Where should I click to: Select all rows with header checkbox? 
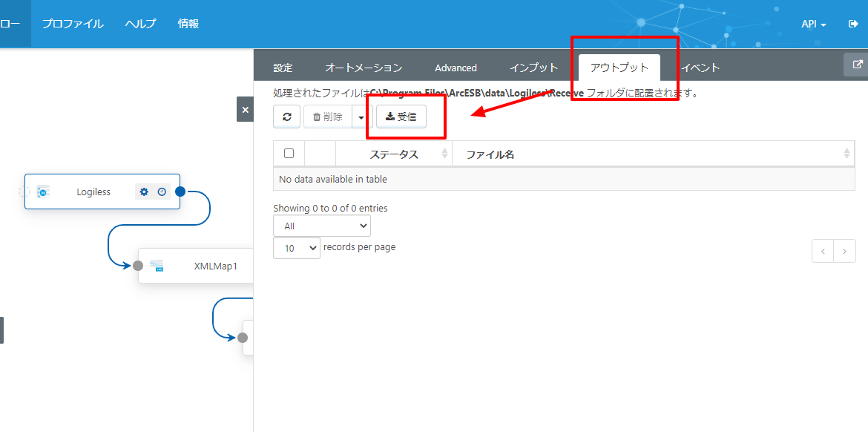click(289, 154)
